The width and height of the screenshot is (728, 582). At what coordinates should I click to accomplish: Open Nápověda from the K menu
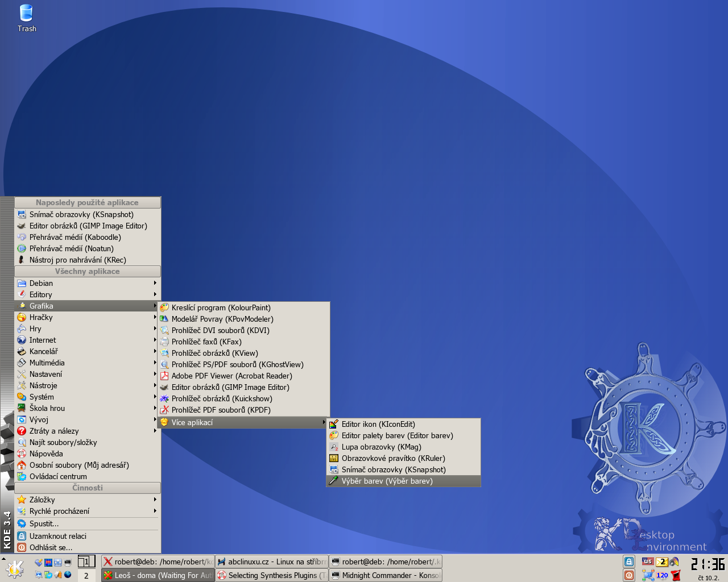(x=88, y=454)
